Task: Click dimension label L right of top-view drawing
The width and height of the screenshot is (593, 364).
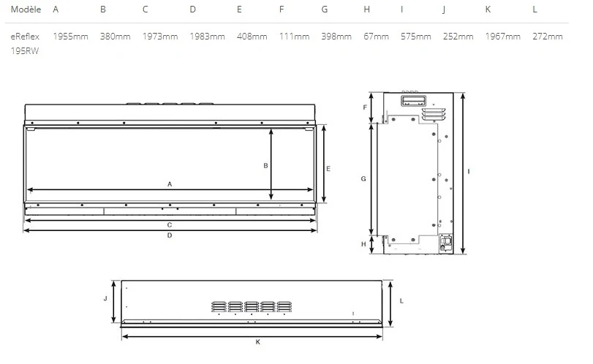Action: (x=401, y=301)
